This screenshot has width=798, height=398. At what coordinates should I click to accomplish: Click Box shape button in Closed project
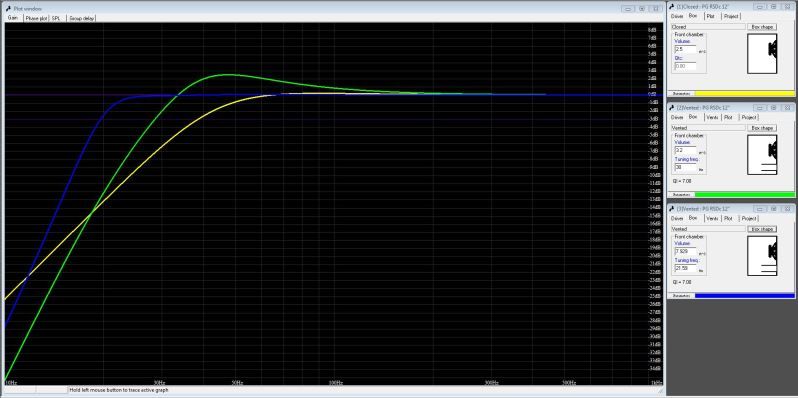click(x=762, y=26)
